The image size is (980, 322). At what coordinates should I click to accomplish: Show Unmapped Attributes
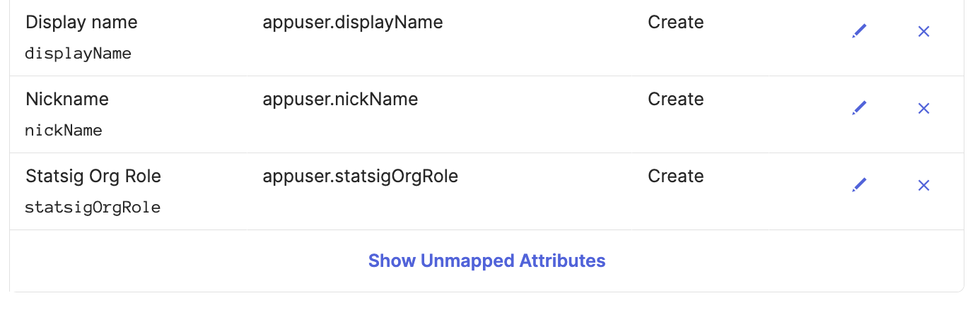(486, 261)
